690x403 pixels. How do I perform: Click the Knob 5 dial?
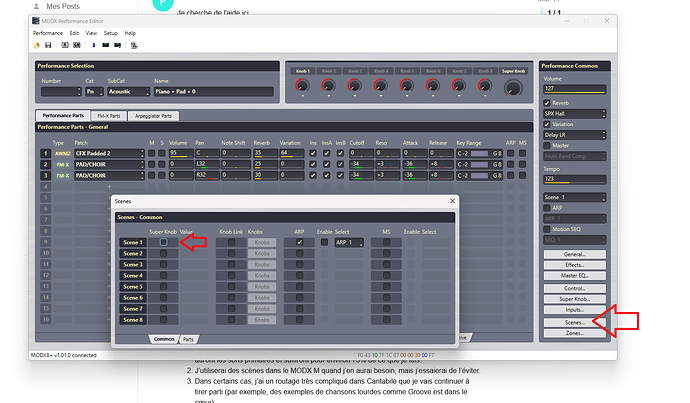coord(406,87)
